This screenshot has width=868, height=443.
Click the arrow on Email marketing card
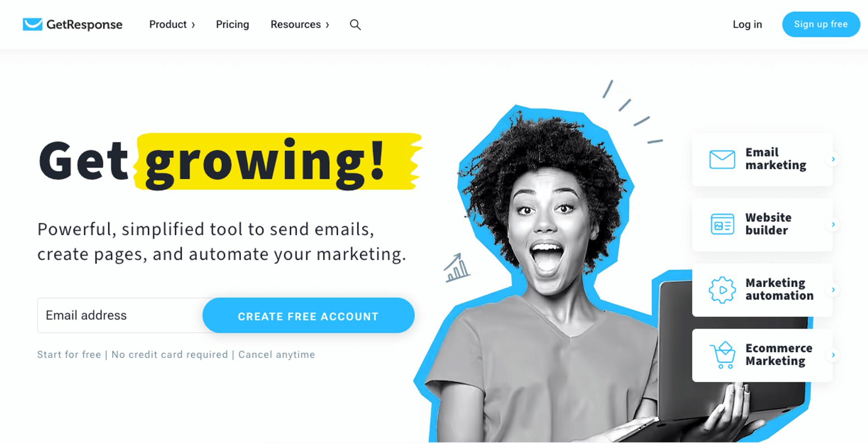(833, 159)
